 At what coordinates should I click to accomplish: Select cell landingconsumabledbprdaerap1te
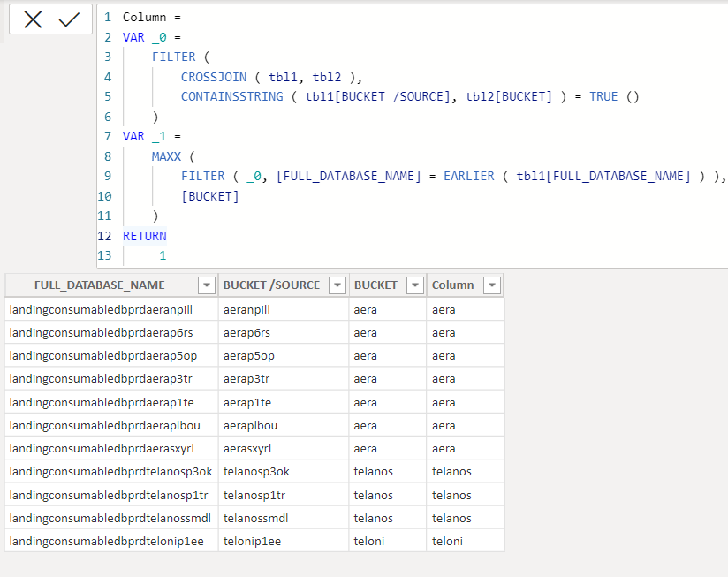(x=111, y=402)
